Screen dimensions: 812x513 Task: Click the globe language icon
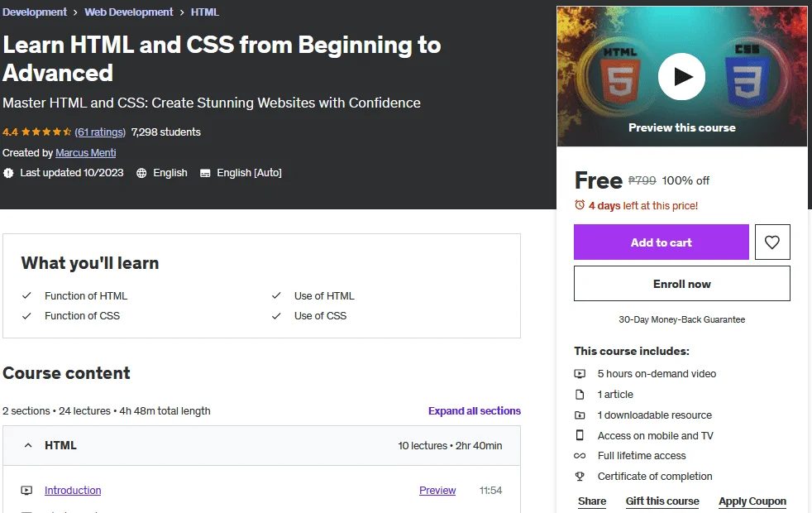[141, 173]
